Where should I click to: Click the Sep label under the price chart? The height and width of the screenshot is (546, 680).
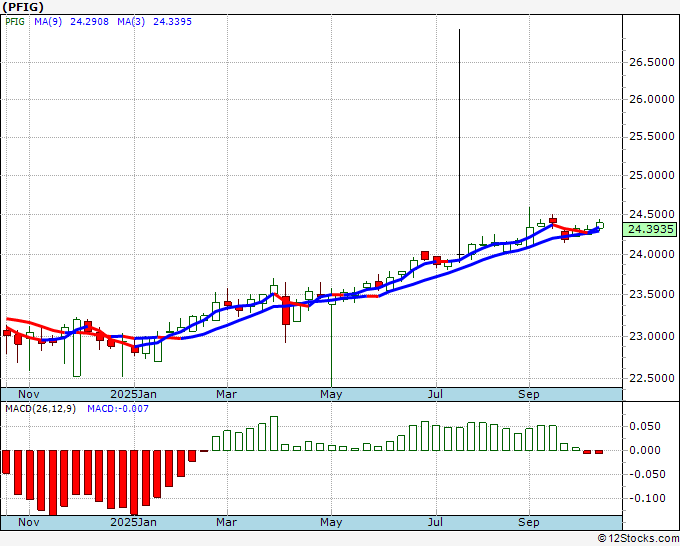pyautogui.click(x=529, y=394)
